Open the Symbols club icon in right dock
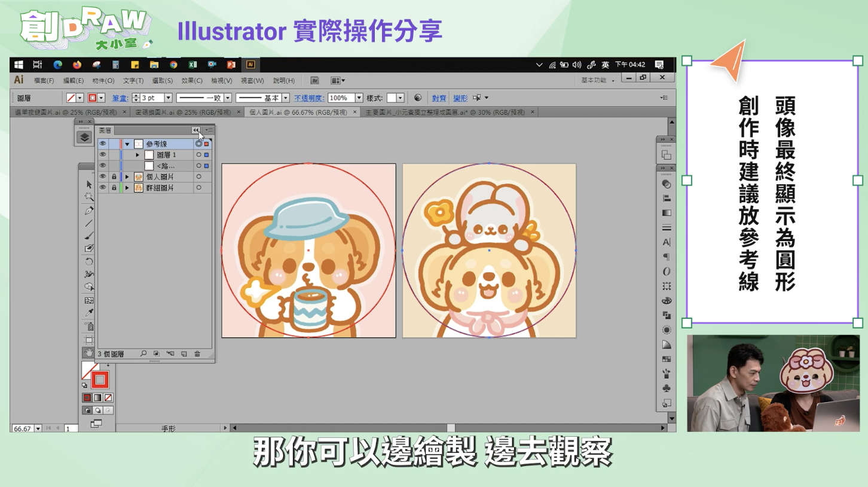868x487 pixels. (x=666, y=388)
